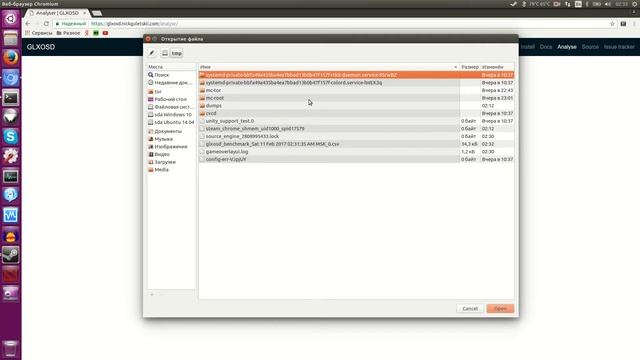The image size is (640, 360).
Task: Reload the page with the refresh icon
Action: (47, 24)
